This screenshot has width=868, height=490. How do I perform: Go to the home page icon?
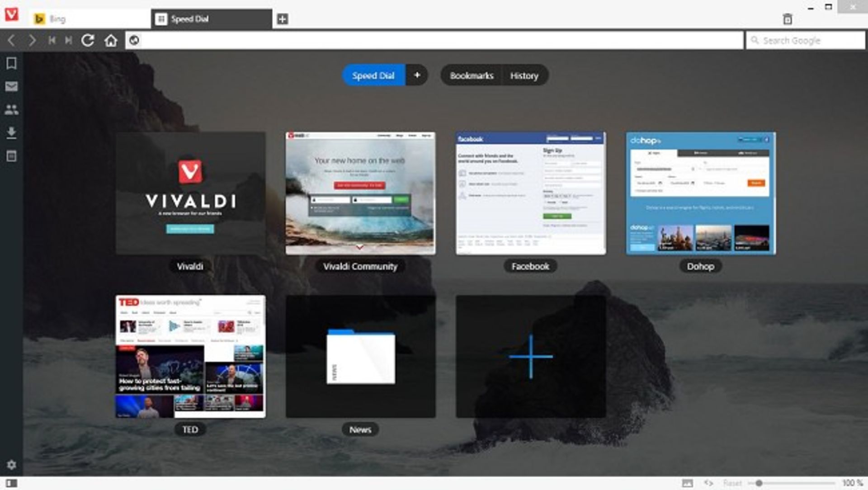coord(111,41)
